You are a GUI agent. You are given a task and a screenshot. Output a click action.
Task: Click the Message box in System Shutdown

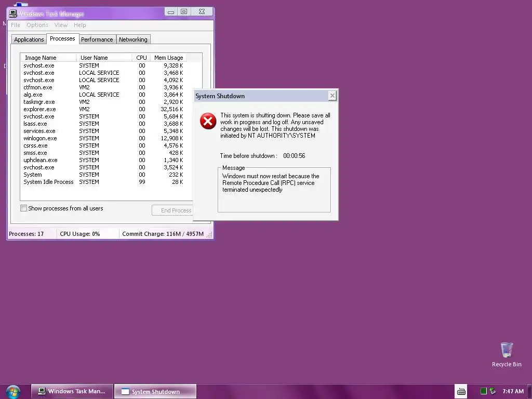pos(274,190)
